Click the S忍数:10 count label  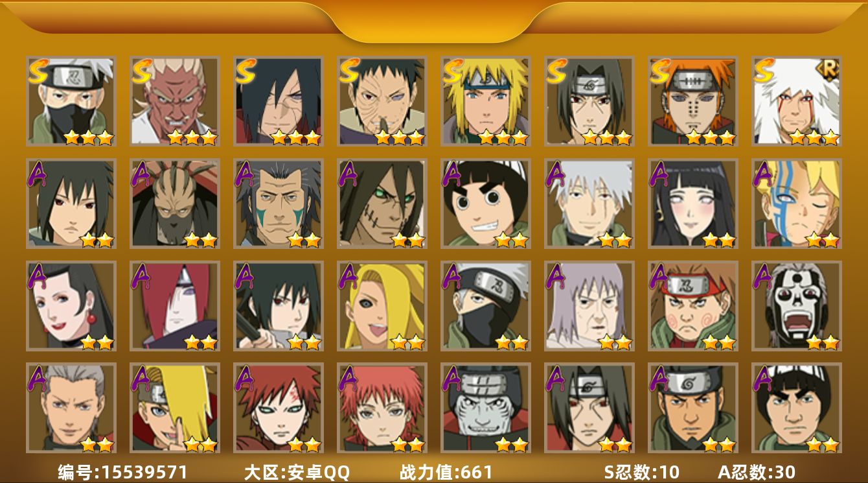click(642, 472)
